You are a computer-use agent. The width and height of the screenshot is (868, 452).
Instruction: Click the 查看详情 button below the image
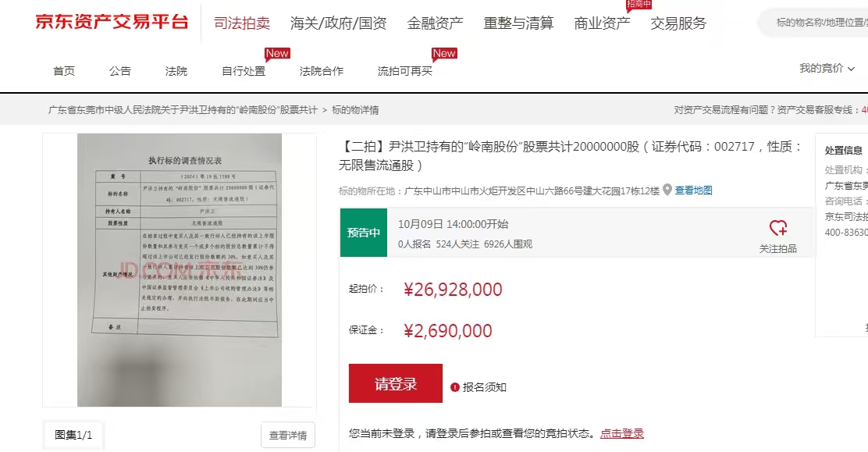pyautogui.click(x=288, y=436)
